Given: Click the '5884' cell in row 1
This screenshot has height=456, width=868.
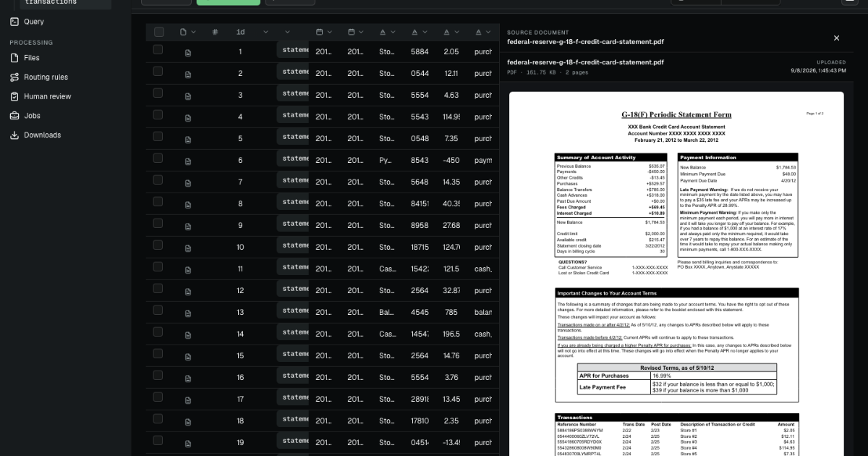Looking at the screenshot, I should 420,52.
